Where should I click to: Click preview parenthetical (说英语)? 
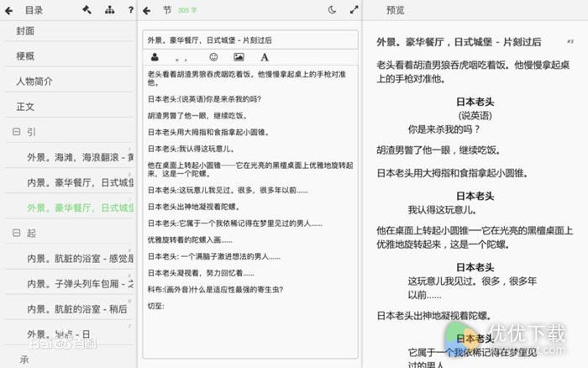click(x=475, y=116)
